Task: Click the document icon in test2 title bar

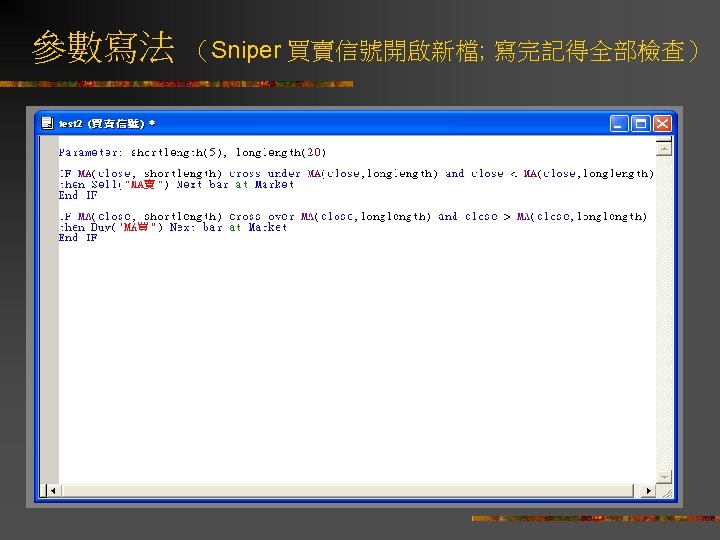Action: pyautogui.click(x=47, y=123)
